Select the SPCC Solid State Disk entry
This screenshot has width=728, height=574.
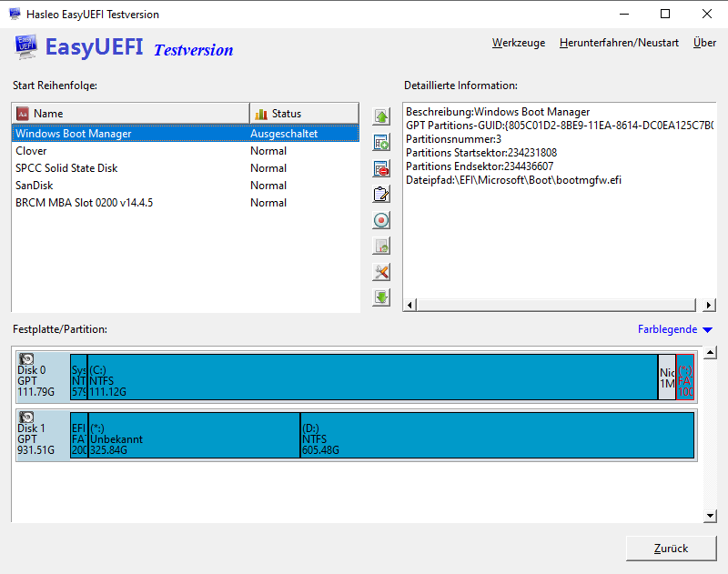186,168
